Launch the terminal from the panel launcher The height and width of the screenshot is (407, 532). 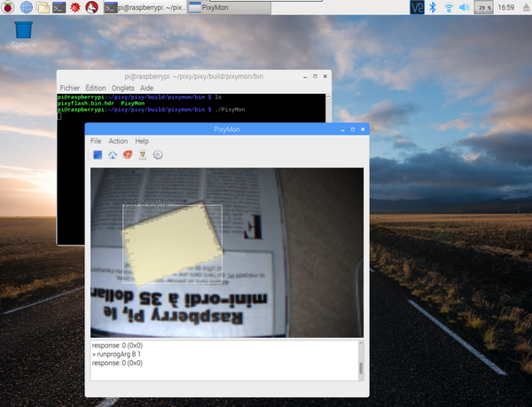(x=59, y=7)
